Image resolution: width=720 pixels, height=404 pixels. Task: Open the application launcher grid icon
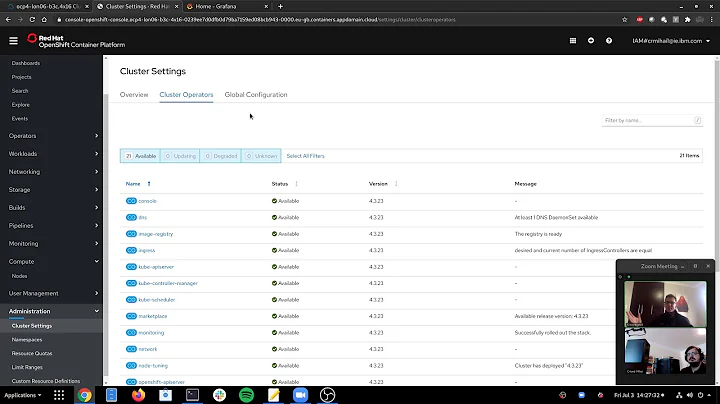coord(573,41)
